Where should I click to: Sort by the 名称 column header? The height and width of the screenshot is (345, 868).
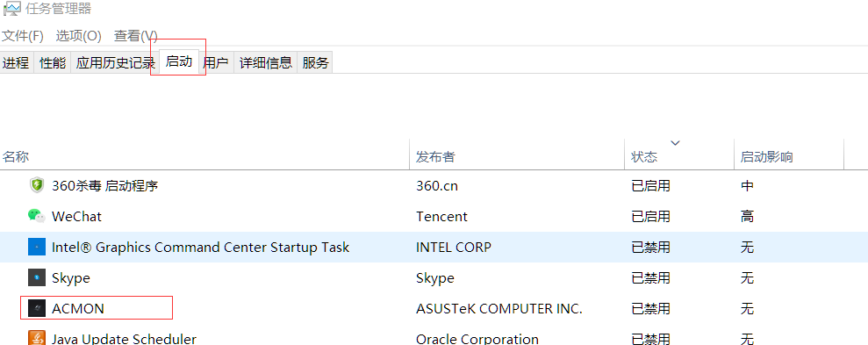pyautogui.click(x=204, y=157)
